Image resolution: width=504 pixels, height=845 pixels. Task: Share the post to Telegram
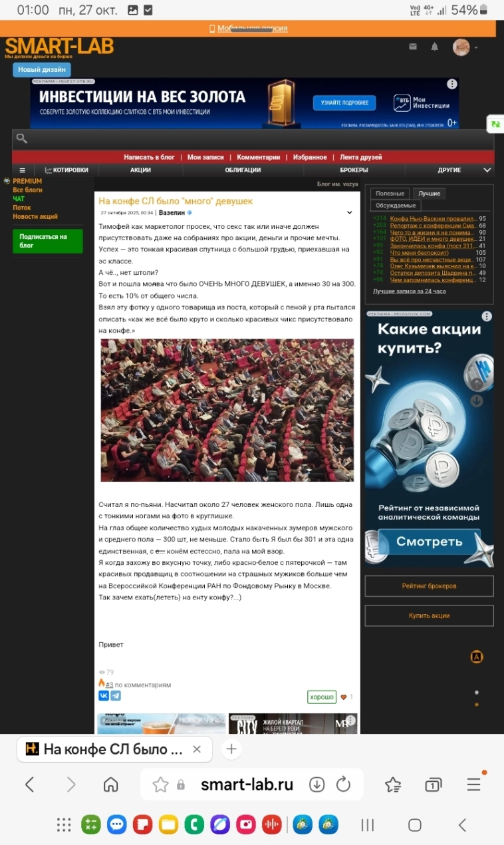116,695
